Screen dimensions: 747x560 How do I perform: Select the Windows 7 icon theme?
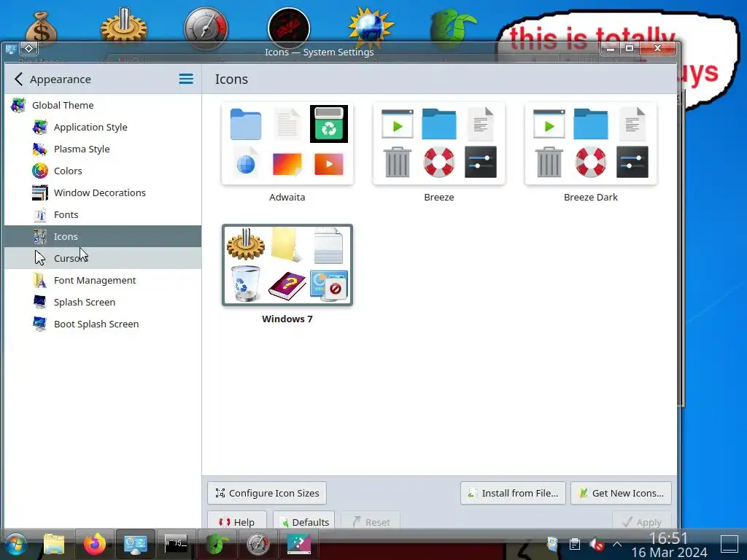tap(287, 265)
